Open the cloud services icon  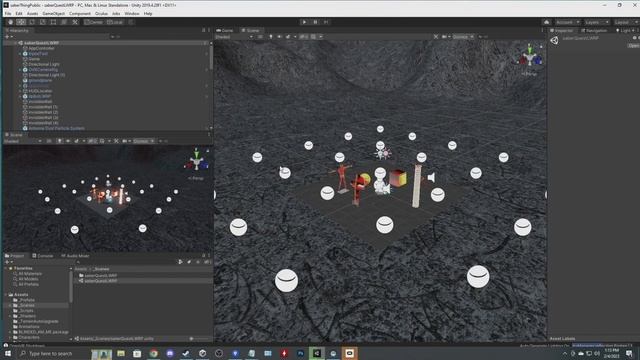pyautogui.click(x=546, y=22)
